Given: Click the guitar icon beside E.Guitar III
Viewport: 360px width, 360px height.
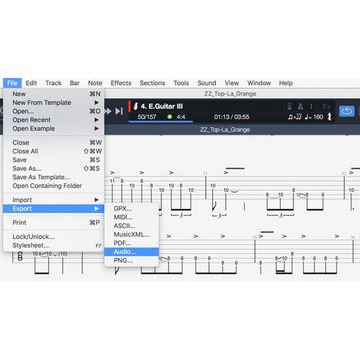Looking at the screenshot, I should [136, 106].
